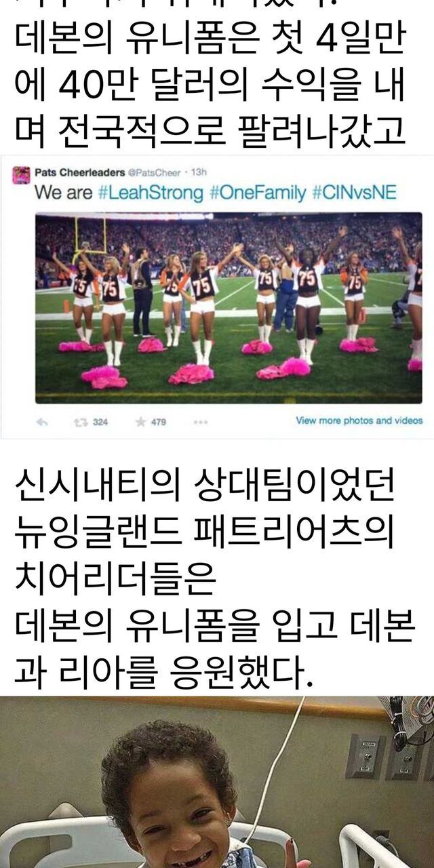Open the #LeahStrong hashtag
Viewport: 434px width, 868px height.
pos(151,193)
